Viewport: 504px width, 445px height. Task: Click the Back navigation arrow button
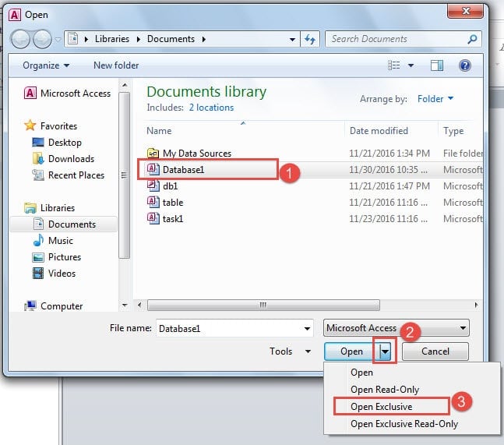point(20,39)
